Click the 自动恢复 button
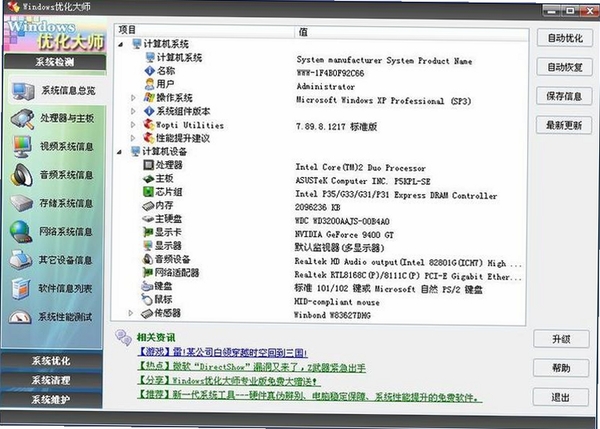The width and height of the screenshot is (600, 429). [x=564, y=67]
